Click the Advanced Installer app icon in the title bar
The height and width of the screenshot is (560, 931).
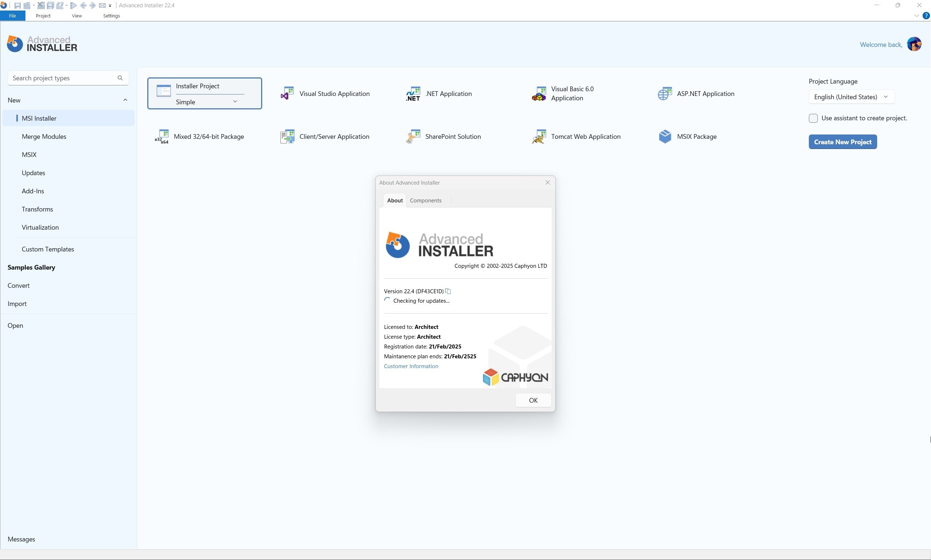(x=3, y=5)
